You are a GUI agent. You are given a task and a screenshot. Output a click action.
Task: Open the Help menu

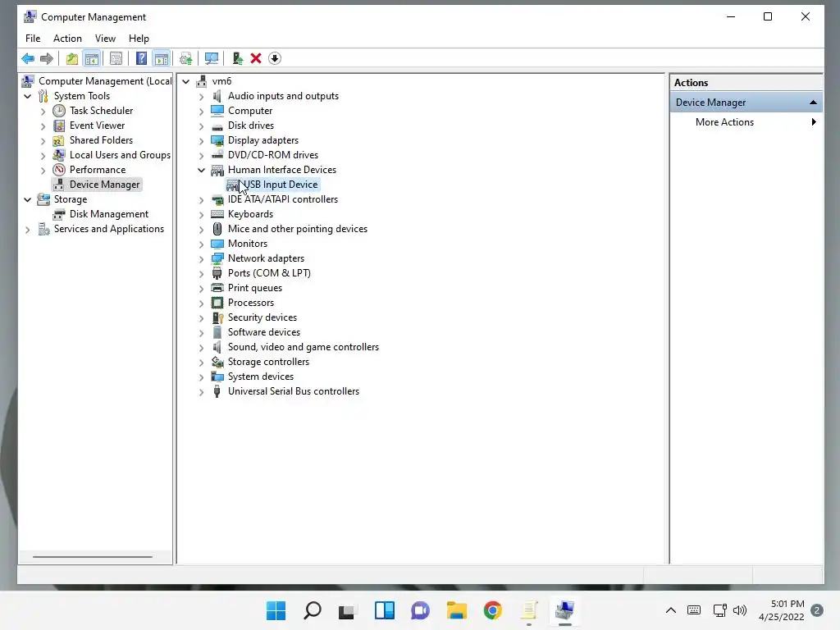pos(139,39)
